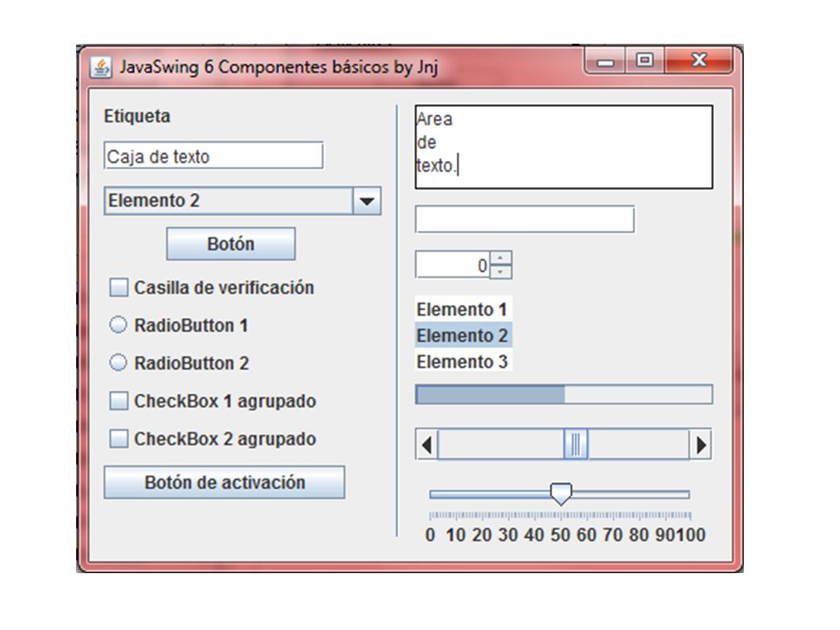Image resolution: width=840 pixels, height=630 pixels.
Task: Click the spinner number field showing 0
Action: coord(452,265)
